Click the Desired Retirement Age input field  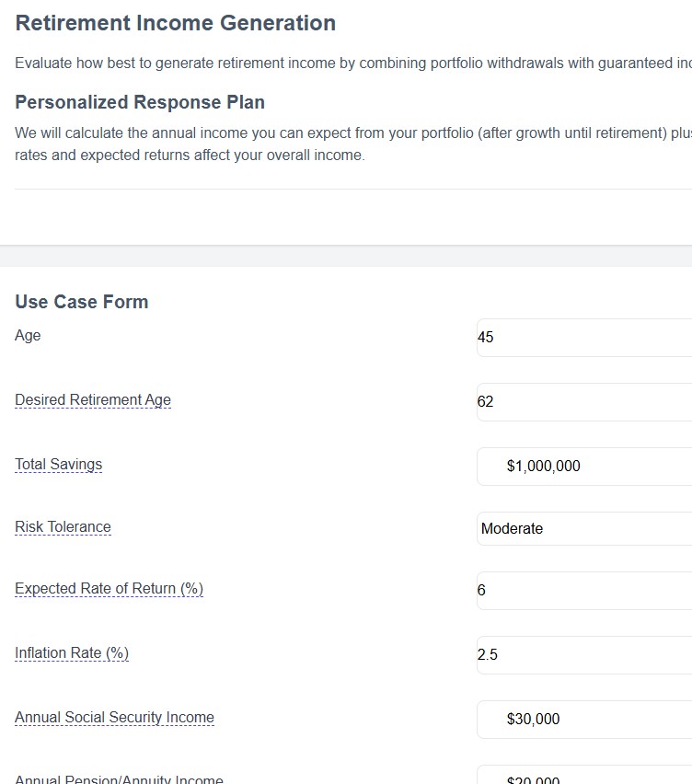pos(580,402)
